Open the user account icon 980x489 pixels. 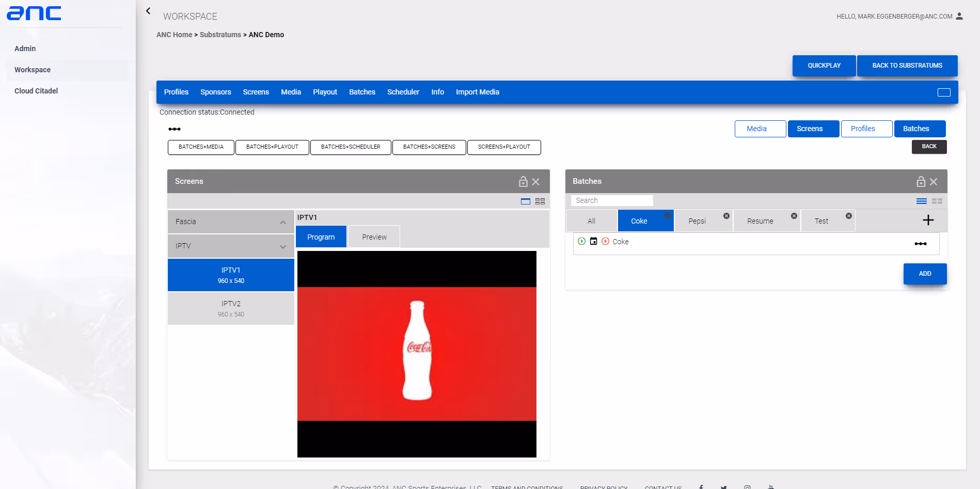coord(959,16)
